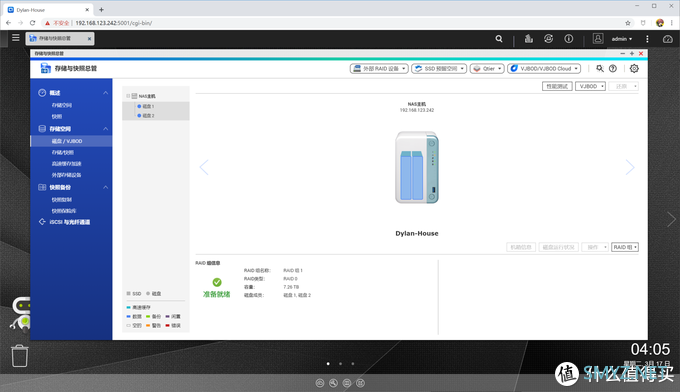Open the admin account dropdown

pos(621,39)
